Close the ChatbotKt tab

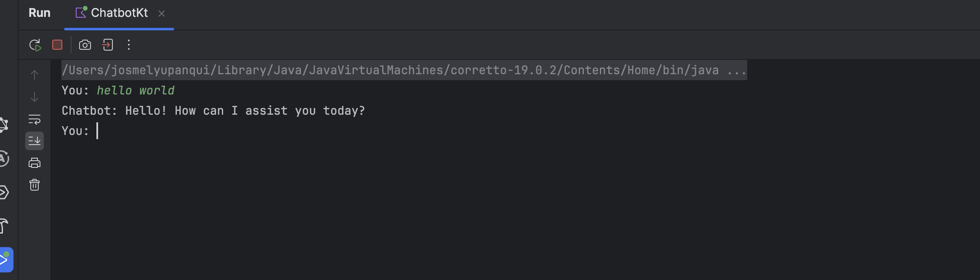162,13
